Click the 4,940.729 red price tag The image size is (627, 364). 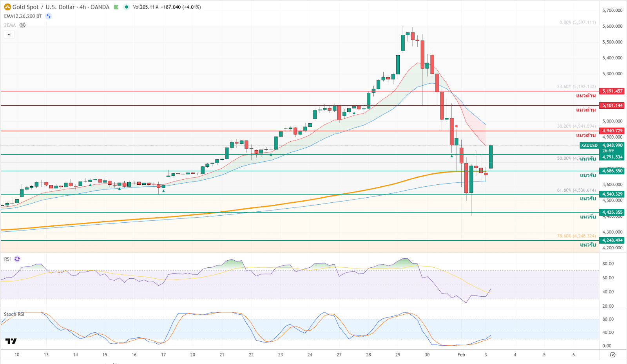click(612, 131)
